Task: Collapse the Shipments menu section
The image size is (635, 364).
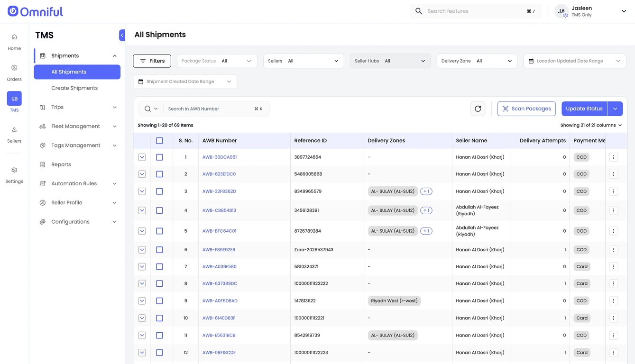Action: (115, 56)
